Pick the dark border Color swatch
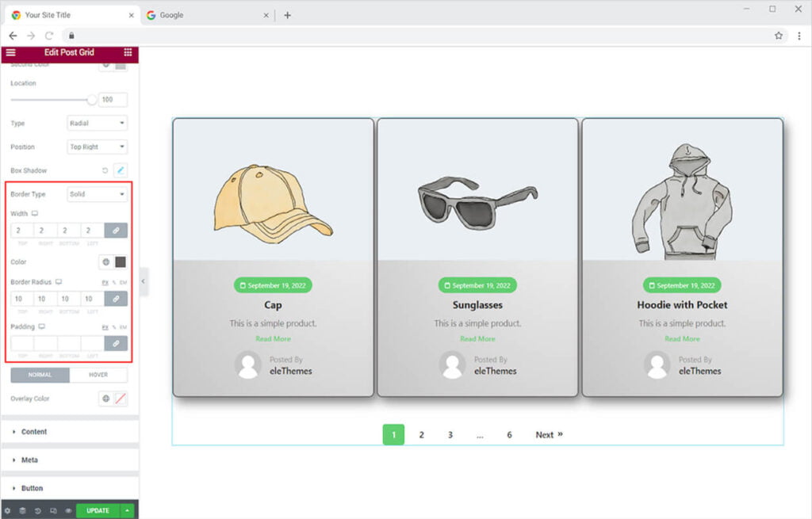This screenshot has width=812, height=519. [x=121, y=262]
